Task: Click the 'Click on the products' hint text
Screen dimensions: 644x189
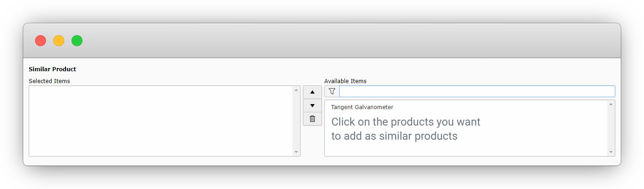Action: pos(405,129)
